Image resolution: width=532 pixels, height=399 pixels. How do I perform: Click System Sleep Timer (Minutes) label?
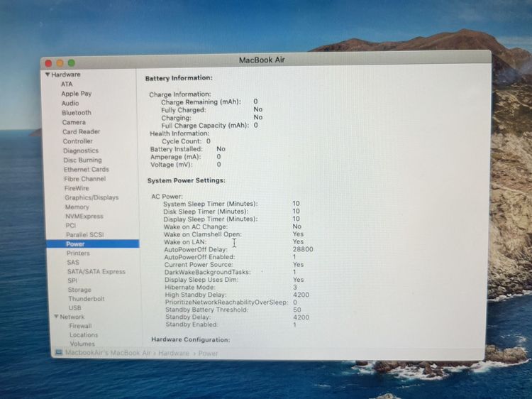pos(211,204)
